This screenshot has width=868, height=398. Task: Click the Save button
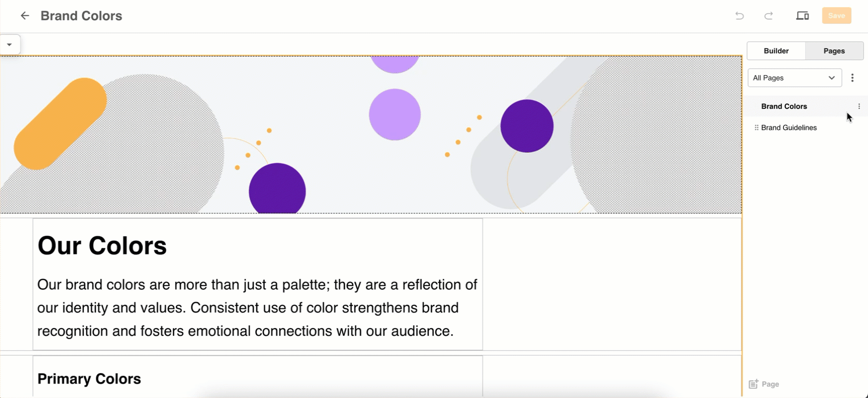[836, 16]
